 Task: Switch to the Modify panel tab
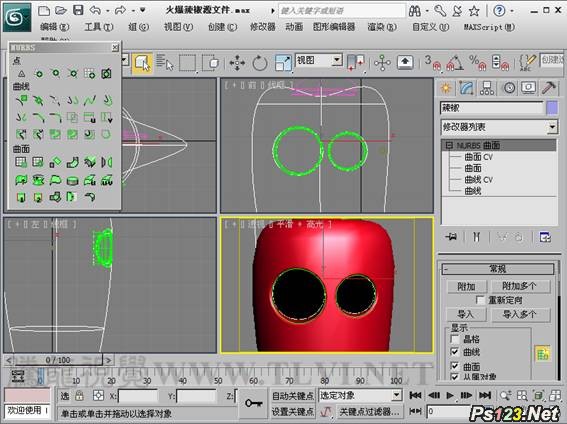(x=466, y=88)
